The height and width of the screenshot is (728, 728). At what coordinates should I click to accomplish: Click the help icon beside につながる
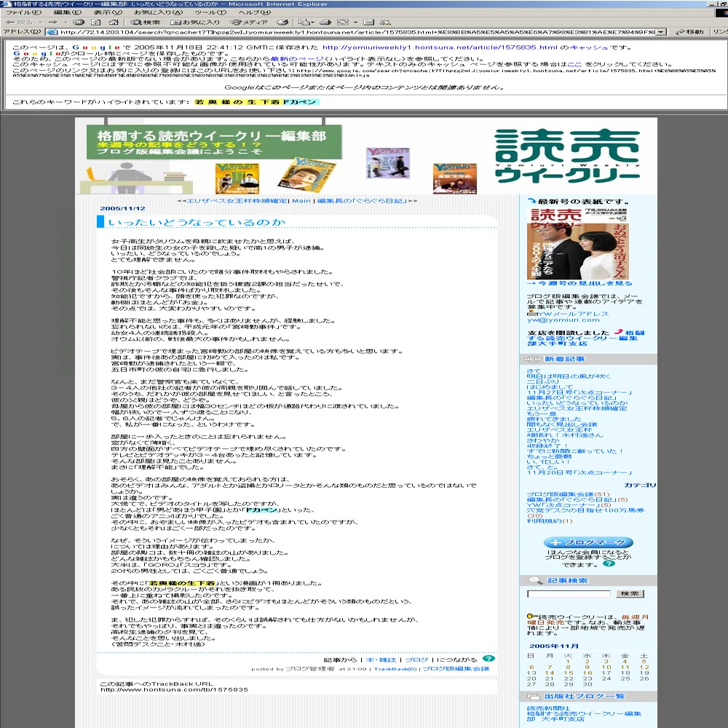pyautogui.click(x=489, y=658)
